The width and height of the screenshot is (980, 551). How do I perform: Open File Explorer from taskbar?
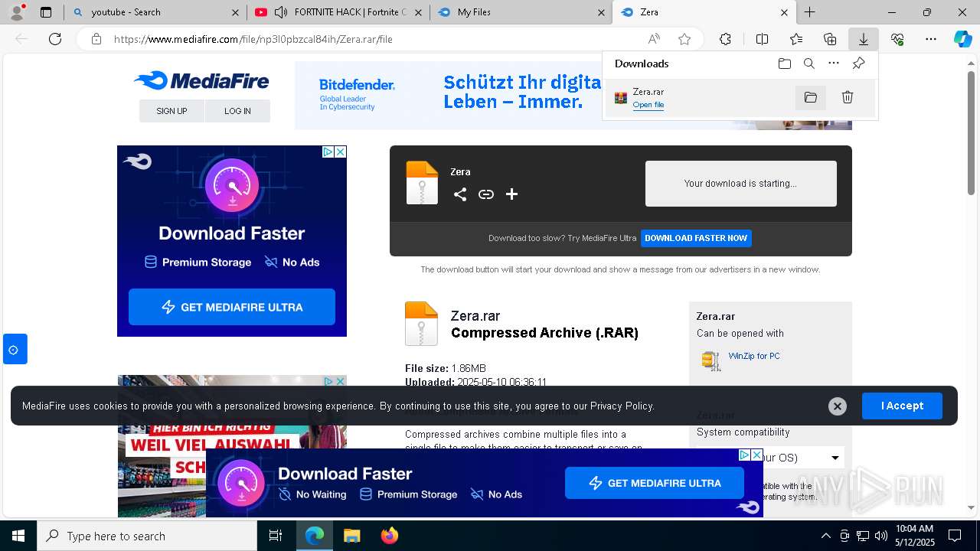(351, 536)
